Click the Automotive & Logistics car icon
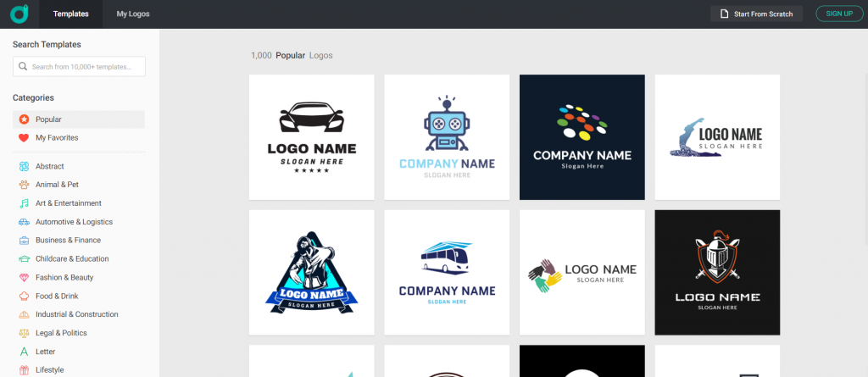 24,222
